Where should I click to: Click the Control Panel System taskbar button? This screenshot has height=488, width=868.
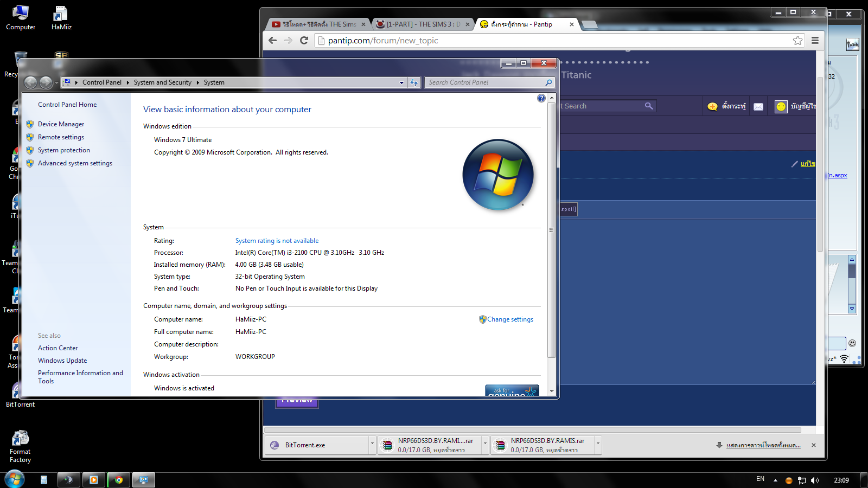tap(144, 480)
